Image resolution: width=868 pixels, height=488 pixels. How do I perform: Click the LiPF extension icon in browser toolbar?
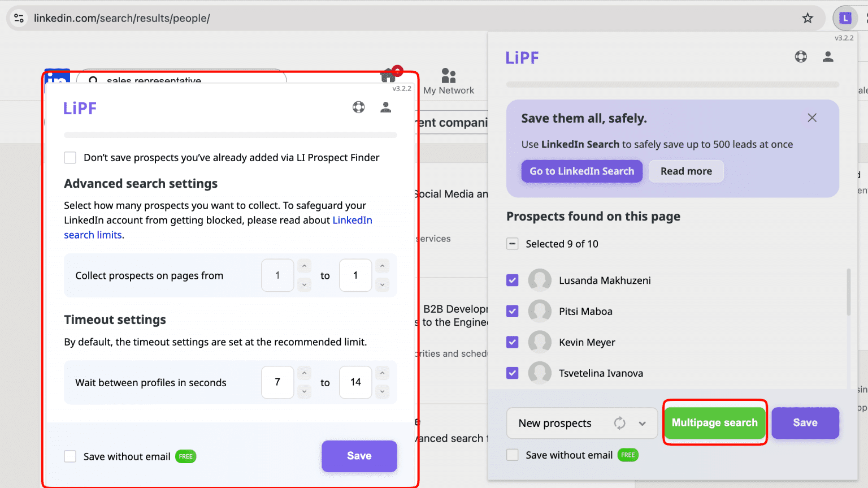[x=845, y=18]
